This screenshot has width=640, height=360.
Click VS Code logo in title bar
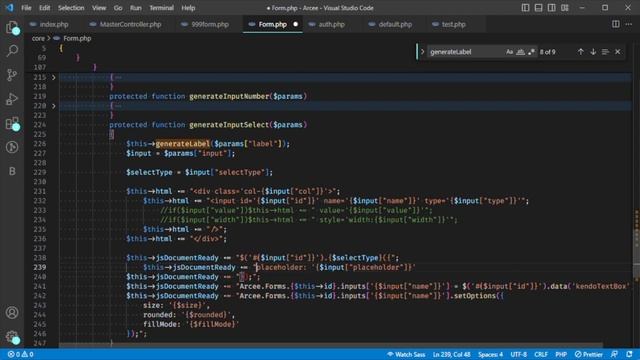pos(9,8)
